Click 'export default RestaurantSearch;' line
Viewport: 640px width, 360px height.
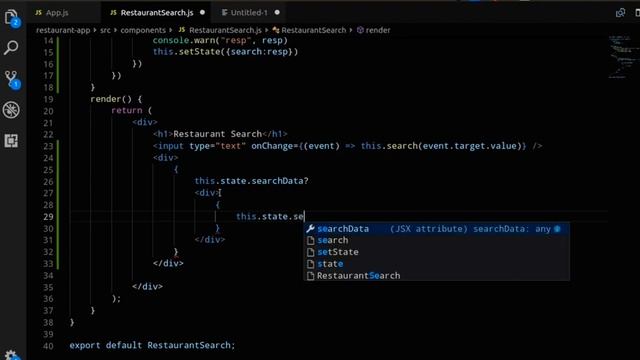click(x=152, y=345)
